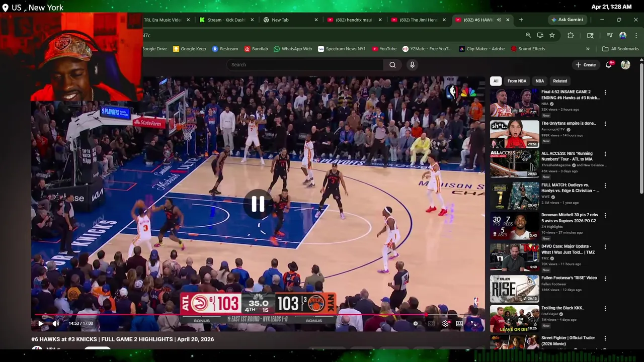Select the All filter chip
The image size is (644, 362).
496,81
